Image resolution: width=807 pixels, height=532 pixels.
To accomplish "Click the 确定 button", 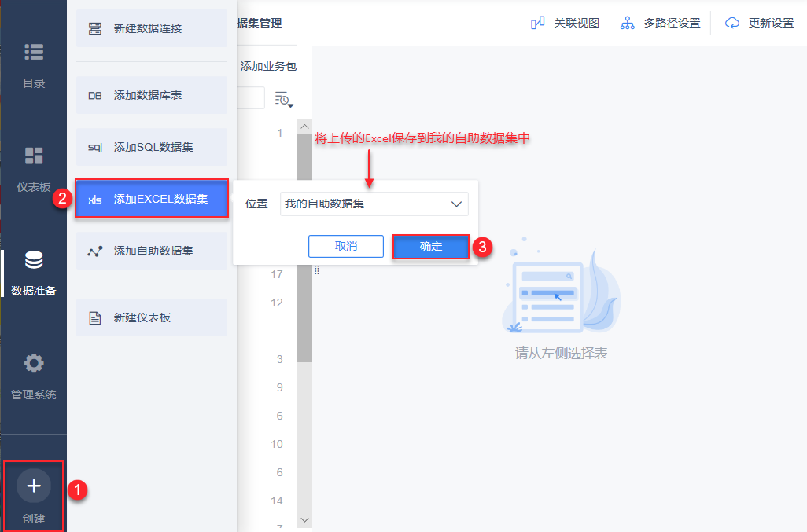I will point(431,246).
